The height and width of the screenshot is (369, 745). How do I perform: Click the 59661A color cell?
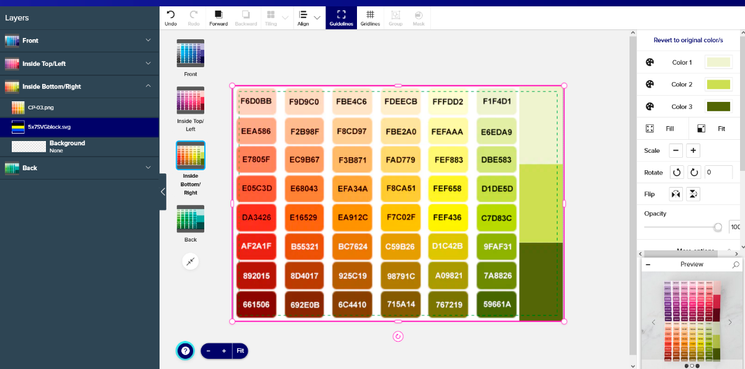coord(497,304)
